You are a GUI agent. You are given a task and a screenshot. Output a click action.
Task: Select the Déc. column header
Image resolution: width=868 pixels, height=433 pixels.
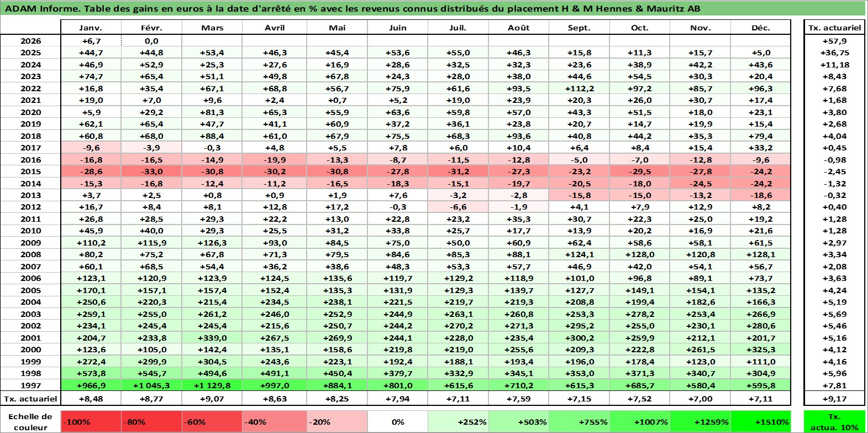coord(761,28)
